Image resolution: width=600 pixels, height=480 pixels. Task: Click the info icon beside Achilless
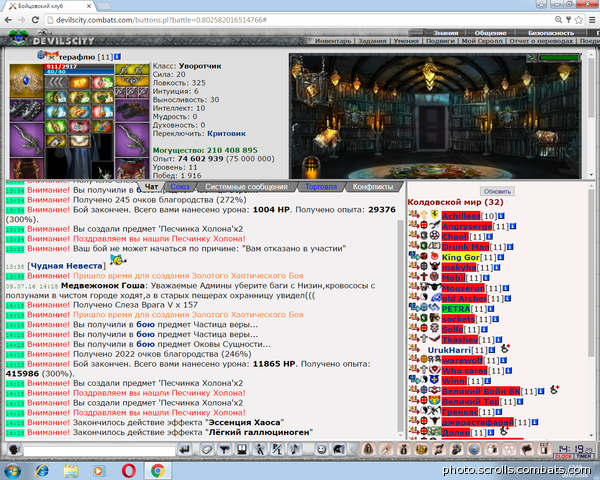(501, 216)
